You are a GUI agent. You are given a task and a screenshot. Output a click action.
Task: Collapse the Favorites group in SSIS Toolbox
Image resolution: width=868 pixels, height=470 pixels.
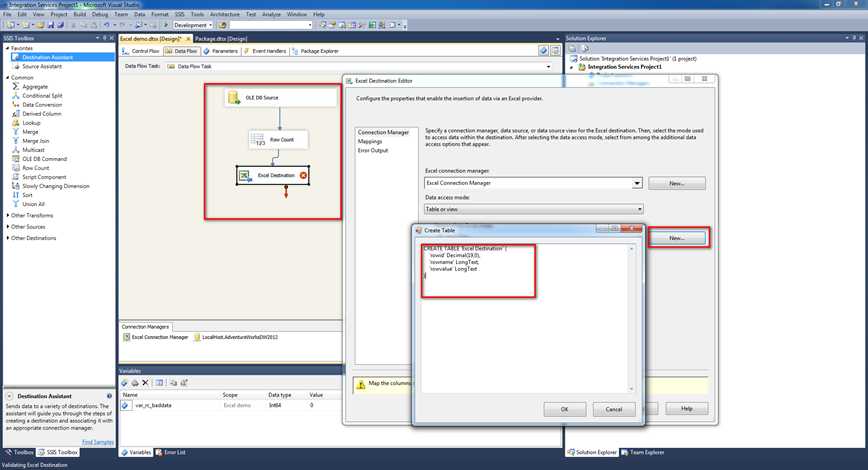[x=8, y=48]
